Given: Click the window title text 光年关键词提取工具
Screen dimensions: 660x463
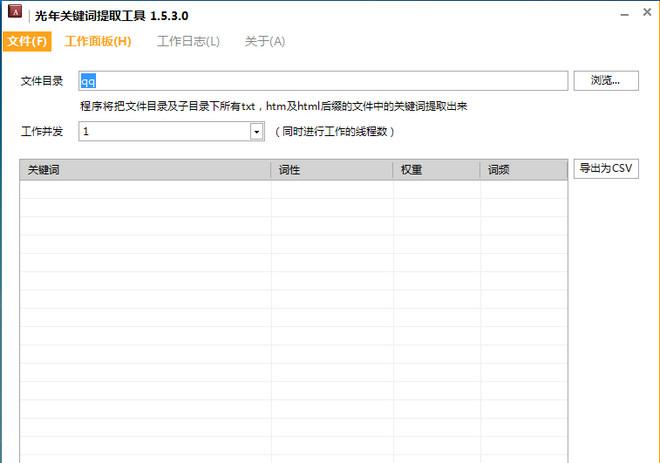Looking at the screenshot, I should click(x=111, y=16).
